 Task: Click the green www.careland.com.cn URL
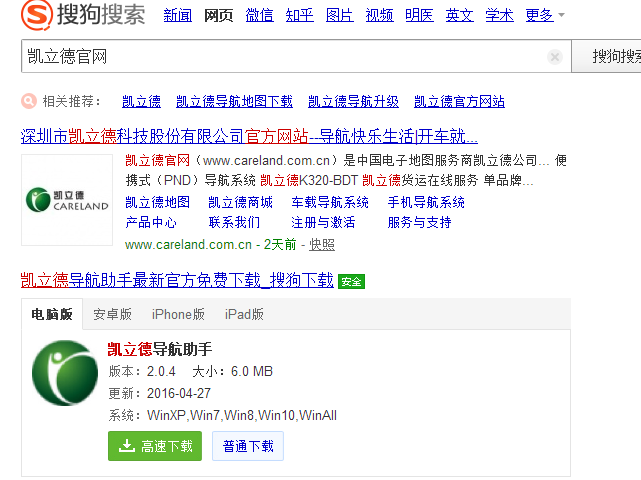click(x=188, y=244)
